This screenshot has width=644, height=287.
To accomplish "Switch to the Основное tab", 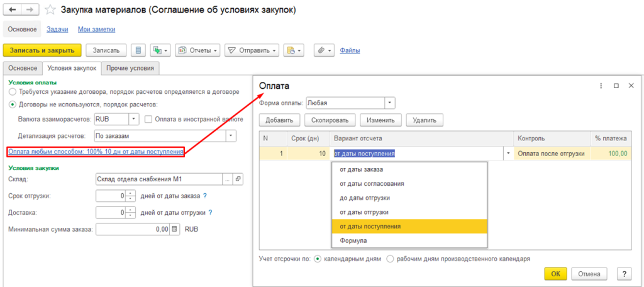I will point(22,68).
